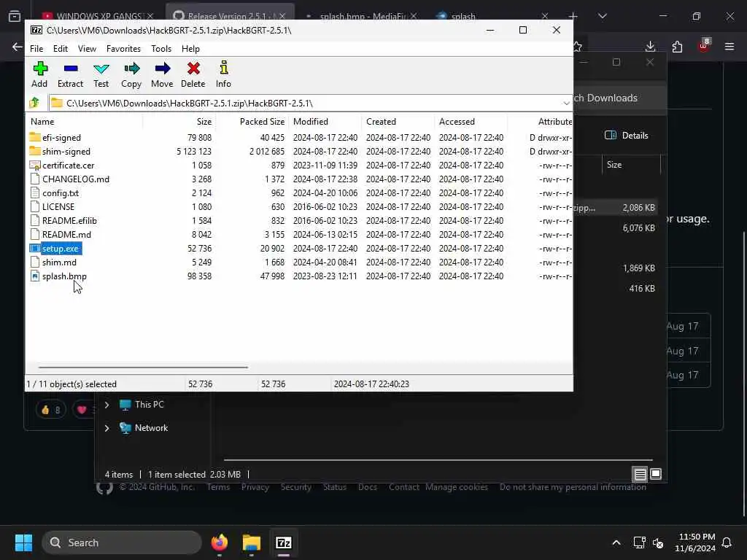This screenshot has width=747, height=560.
Task: Sort files by the Name column
Action: tap(85, 122)
